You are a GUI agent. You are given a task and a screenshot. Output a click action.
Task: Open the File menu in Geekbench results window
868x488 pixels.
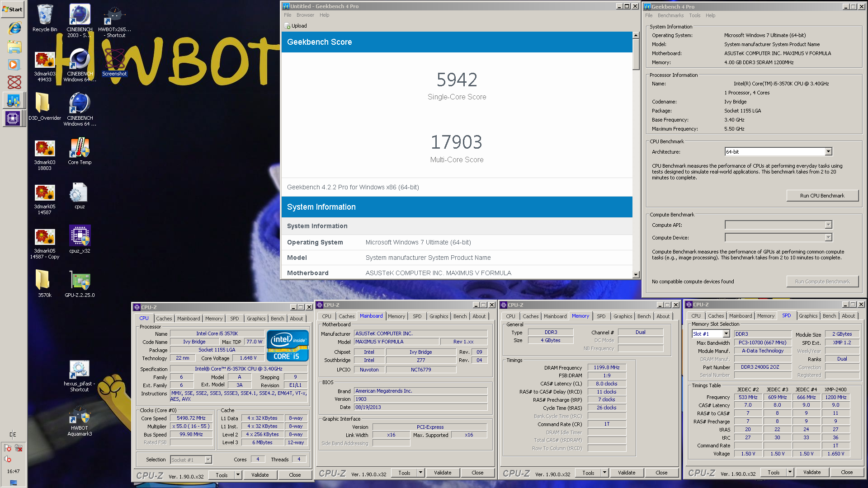[x=288, y=15]
